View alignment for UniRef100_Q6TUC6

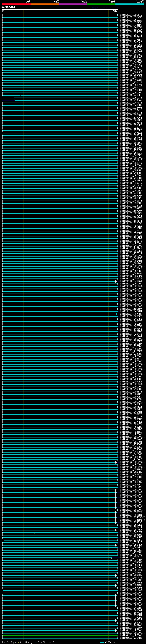coord(131,42)
